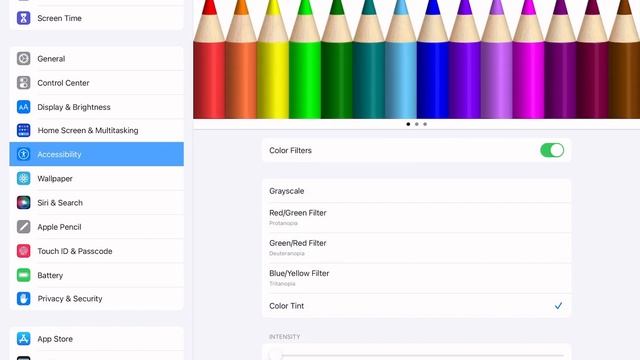Tap the Privacy & Security hand icon

click(23, 298)
